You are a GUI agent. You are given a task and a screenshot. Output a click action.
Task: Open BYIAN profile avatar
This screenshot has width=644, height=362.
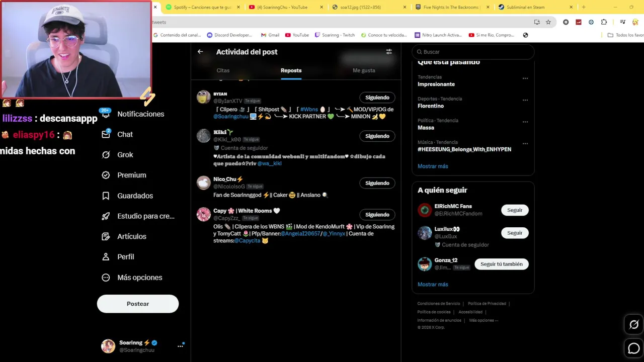coord(203,97)
